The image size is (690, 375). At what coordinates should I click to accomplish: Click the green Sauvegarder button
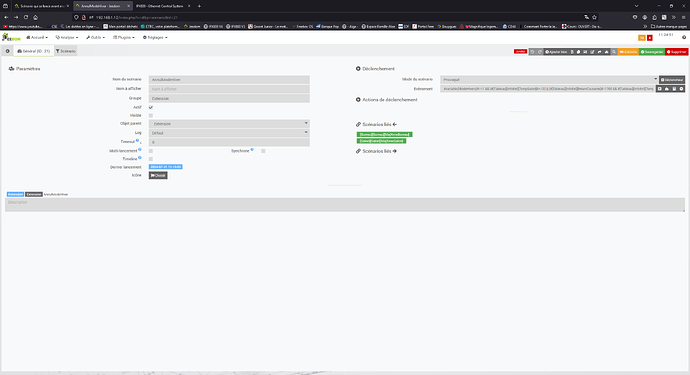(x=652, y=51)
